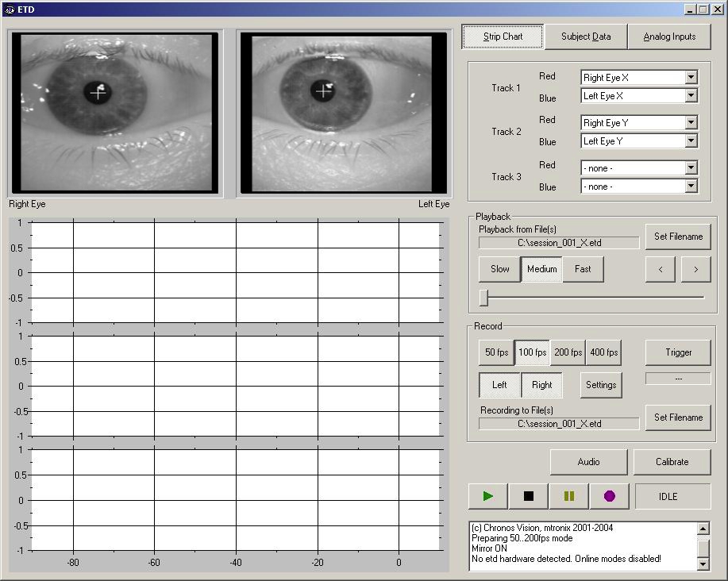This screenshot has height=581, width=728.
Task: Open the Analog Inputs tab
Action: click(x=669, y=37)
